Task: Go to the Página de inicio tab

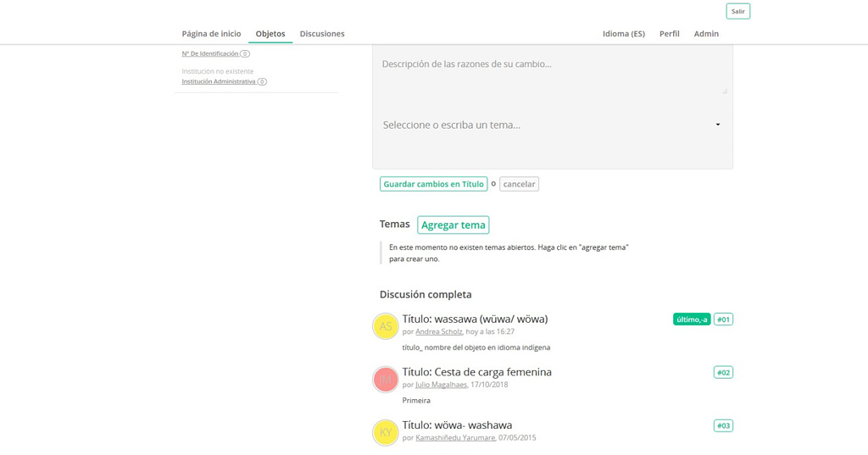Action: 211,34
